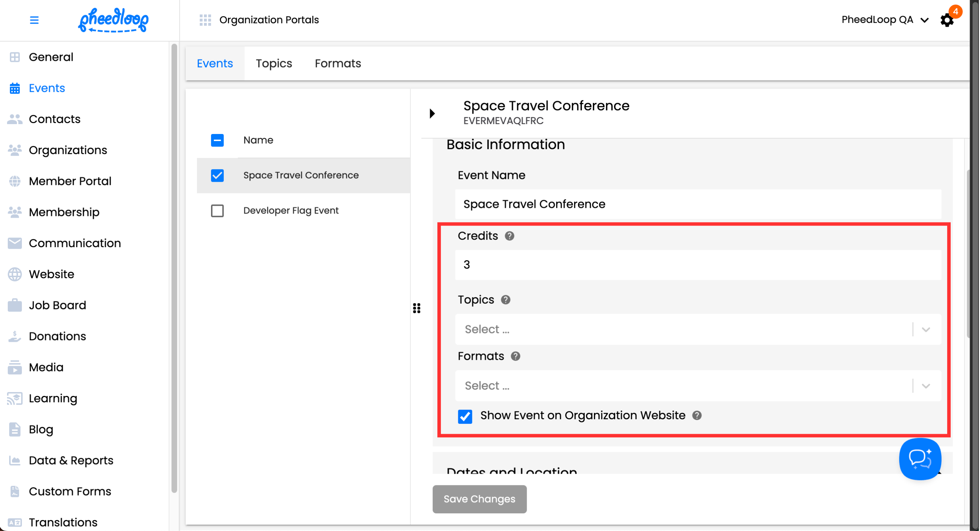Viewport: 980px width, 531px height.
Task: Click the Topics help question mark
Action: 505,300
